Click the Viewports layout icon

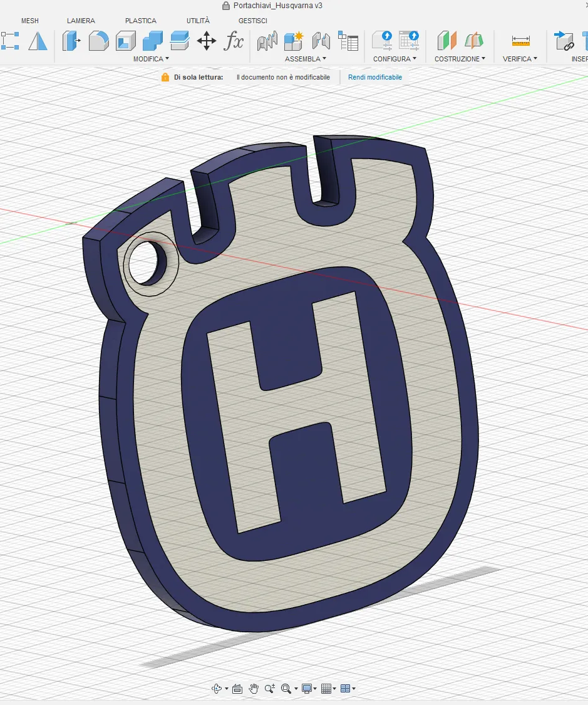pos(346,688)
